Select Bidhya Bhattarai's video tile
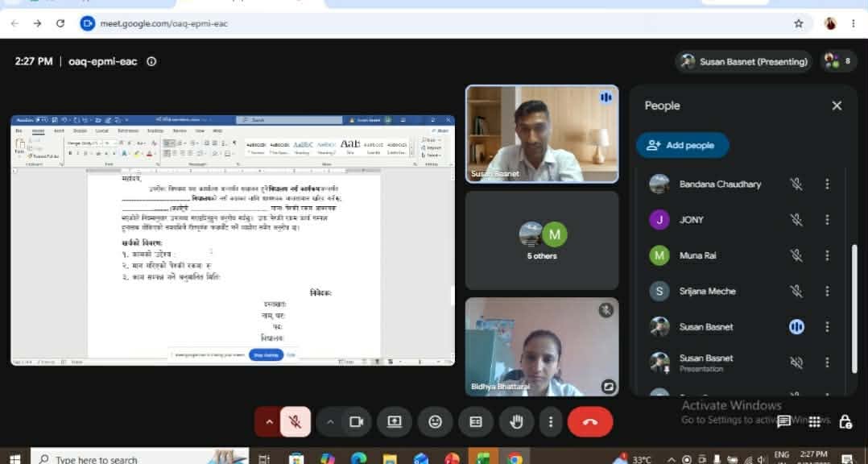 pyautogui.click(x=542, y=347)
